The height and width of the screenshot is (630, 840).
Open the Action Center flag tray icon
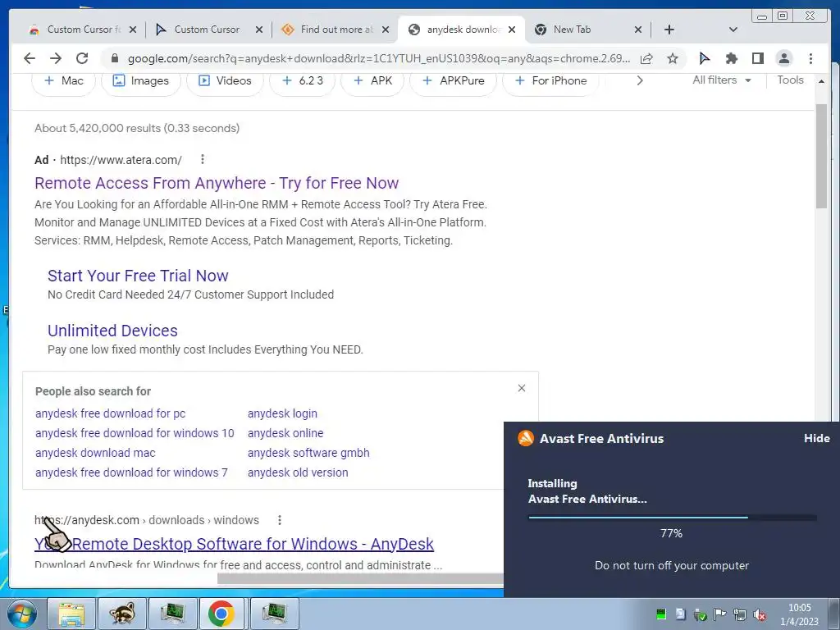[719, 614]
